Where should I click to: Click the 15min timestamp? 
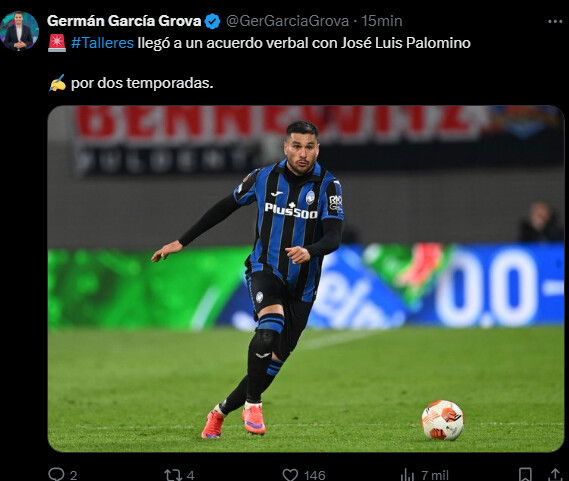tap(381, 21)
